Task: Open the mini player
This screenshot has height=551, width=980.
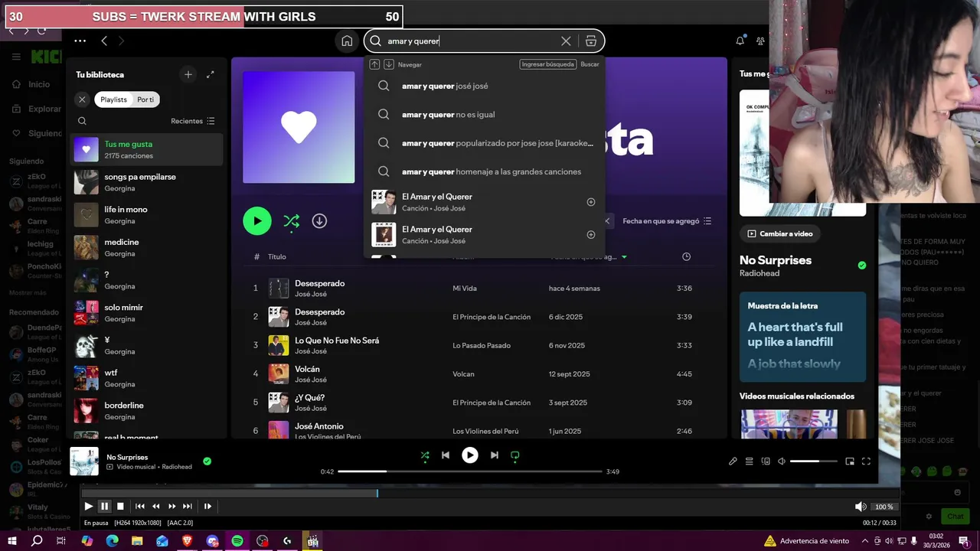Action: pos(850,461)
